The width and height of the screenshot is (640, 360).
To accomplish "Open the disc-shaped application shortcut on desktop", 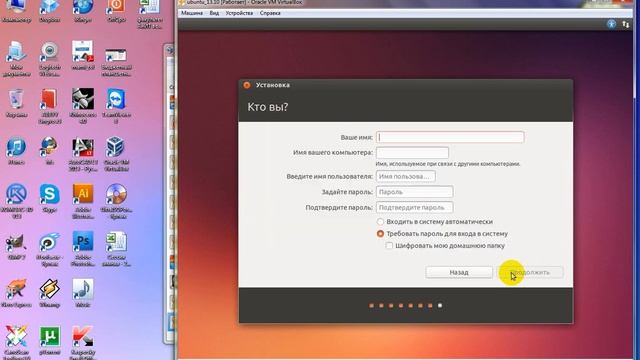I will 116,201.
